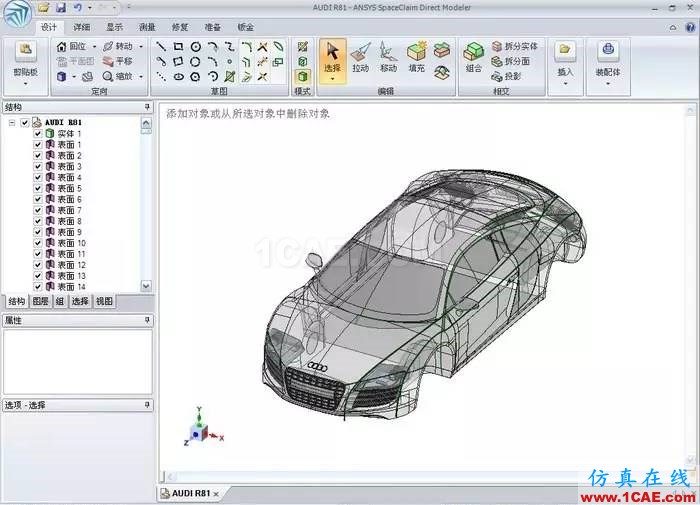Click the Home view (回位) icon
The width and height of the screenshot is (700, 505).
[x=62, y=46]
